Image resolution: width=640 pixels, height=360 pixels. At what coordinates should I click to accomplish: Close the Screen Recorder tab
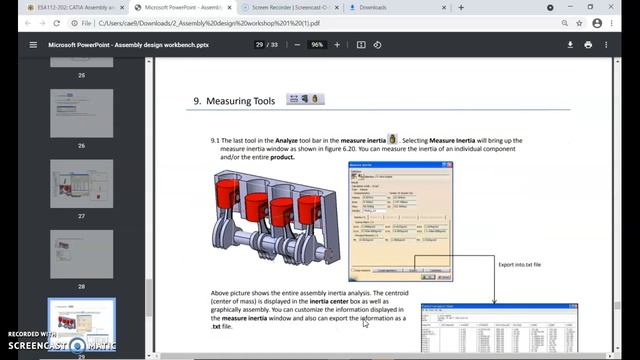tap(337, 7)
